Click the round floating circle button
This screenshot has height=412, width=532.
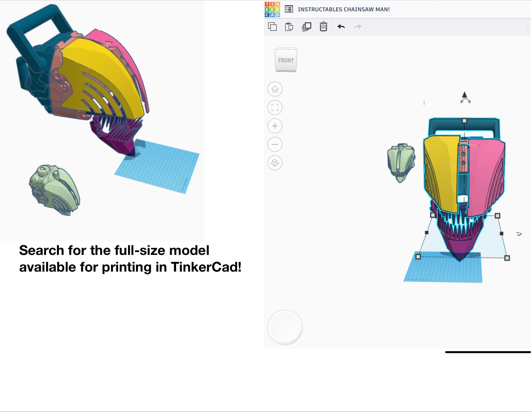click(x=285, y=327)
